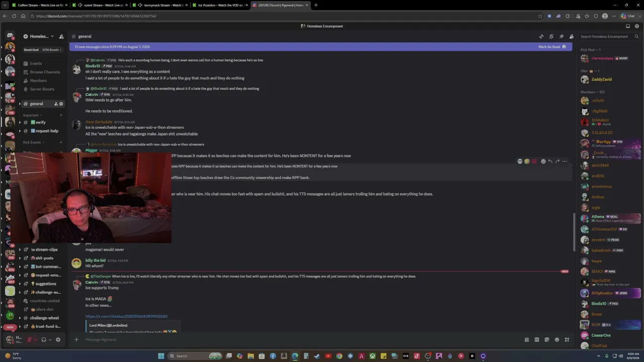Switch to Ice Poseidon VOD browser tab

[220, 5]
